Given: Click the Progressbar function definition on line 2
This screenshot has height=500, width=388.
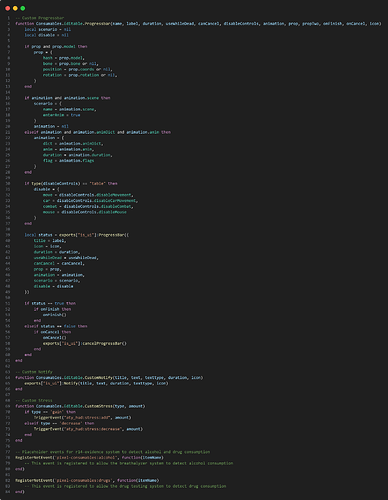Looking at the screenshot, I should pyautogui.click(x=198, y=24).
